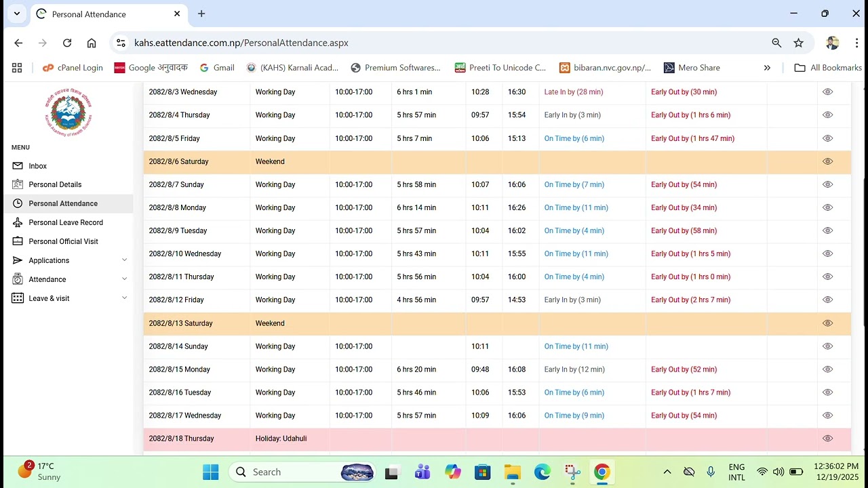Reload the page with the refresh icon

coord(67,43)
